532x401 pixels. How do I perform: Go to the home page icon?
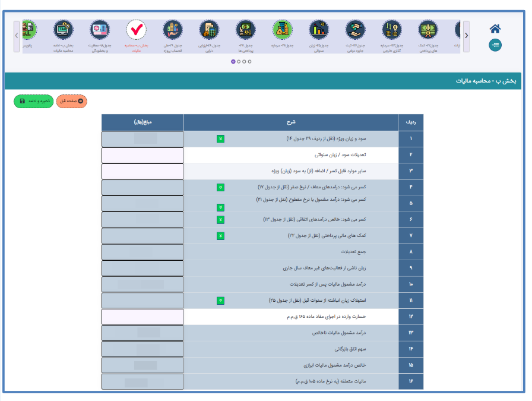coord(495,29)
